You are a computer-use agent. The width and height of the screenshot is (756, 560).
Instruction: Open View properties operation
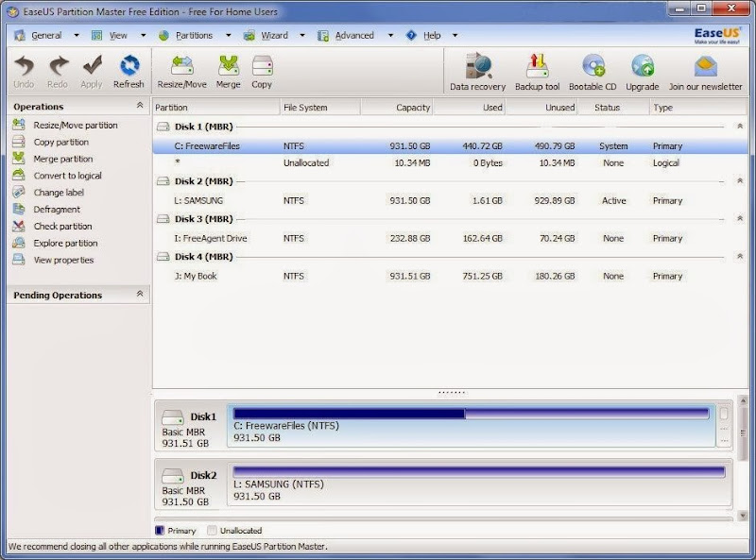point(63,261)
